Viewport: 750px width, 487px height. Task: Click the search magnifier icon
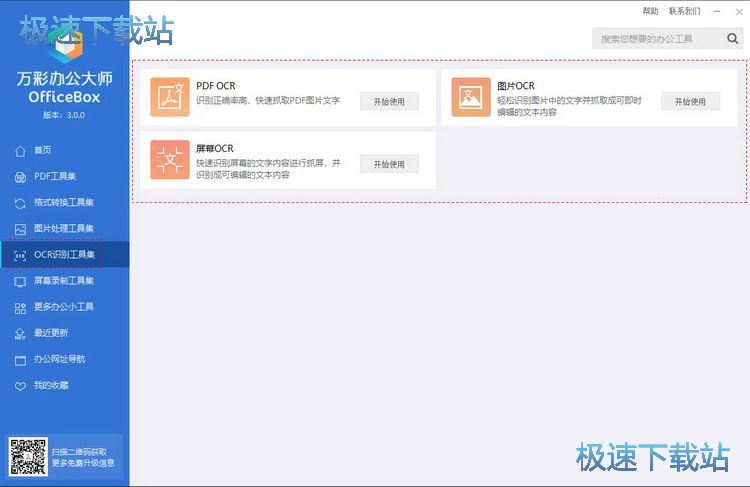tap(732, 38)
